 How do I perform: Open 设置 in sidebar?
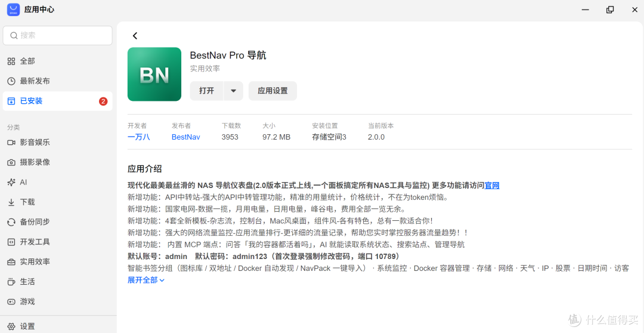pos(57,326)
